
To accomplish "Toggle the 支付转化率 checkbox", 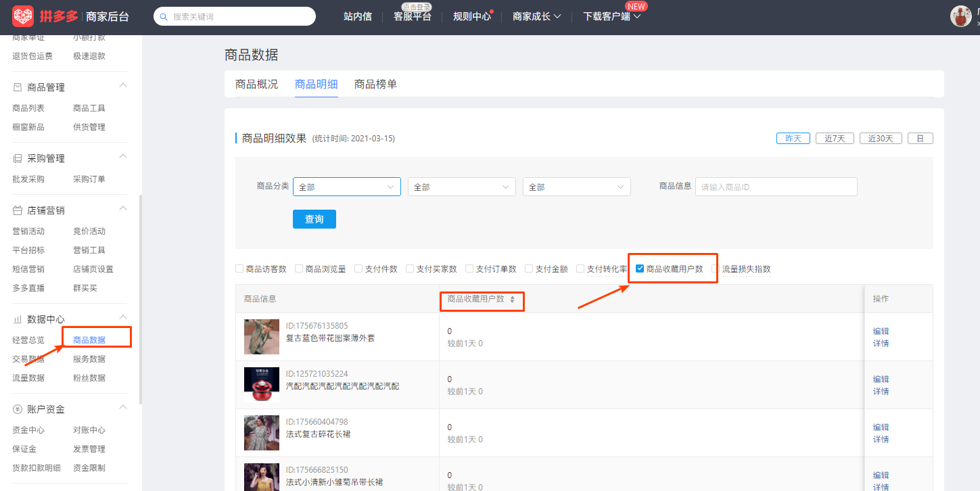I will (580, 268).
